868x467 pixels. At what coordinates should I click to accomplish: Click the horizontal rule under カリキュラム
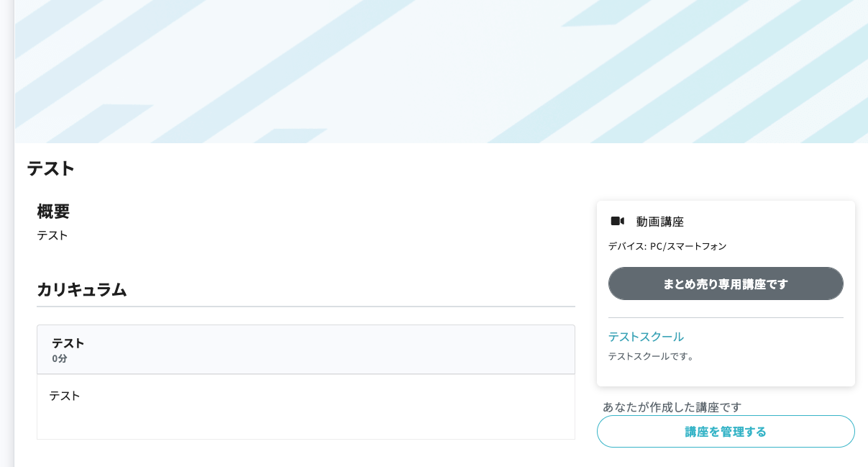306,307
